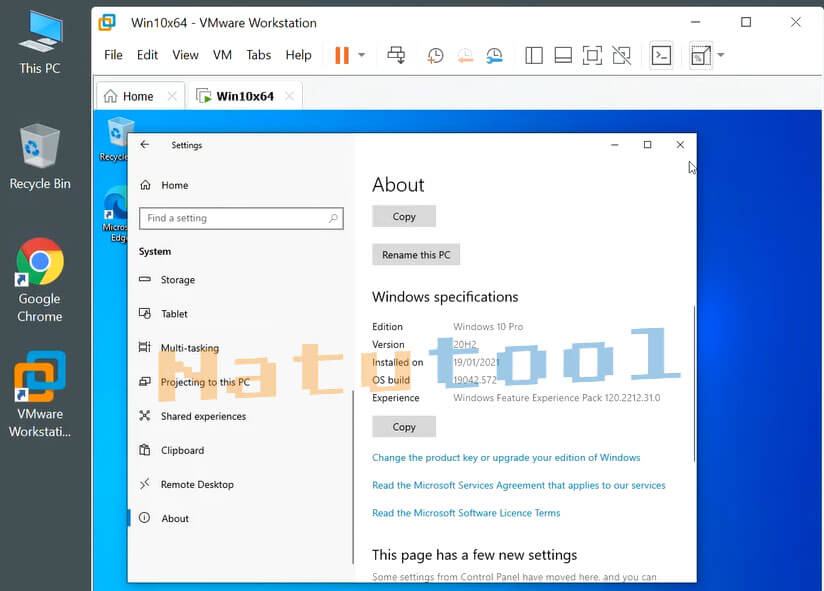824x591 pixels.
Task: Open the console view icon
Action: [661, 56]
